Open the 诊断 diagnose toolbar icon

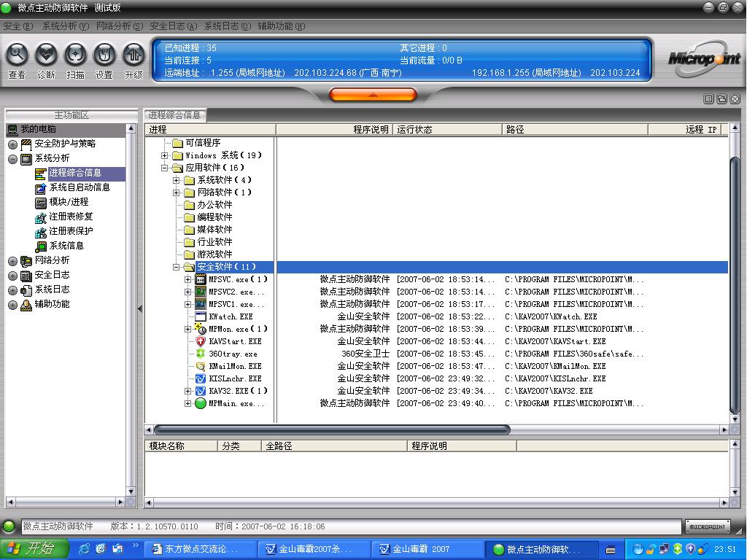click(46, 55)
